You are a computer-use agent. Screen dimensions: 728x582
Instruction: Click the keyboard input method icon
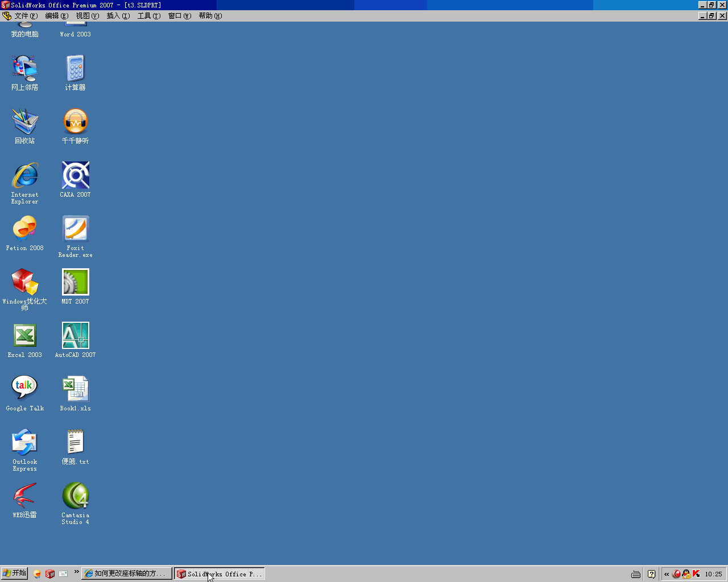pyautogui.click(x=636, y=574)
